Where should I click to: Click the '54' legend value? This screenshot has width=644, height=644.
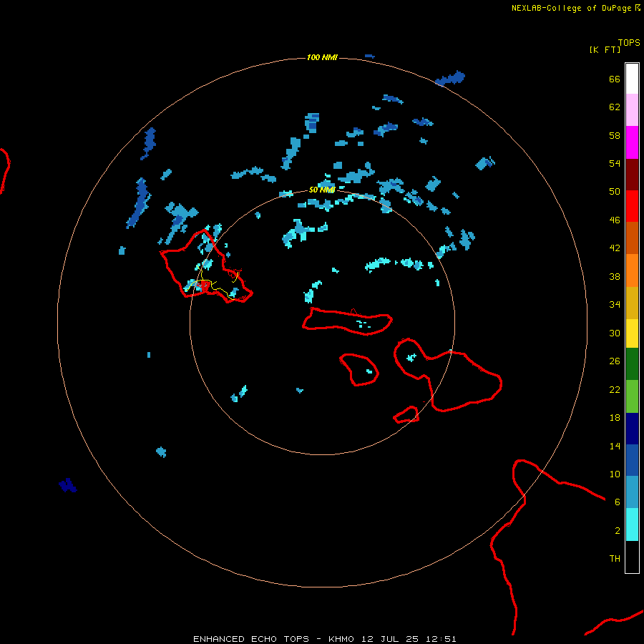(x=615, y=163)
